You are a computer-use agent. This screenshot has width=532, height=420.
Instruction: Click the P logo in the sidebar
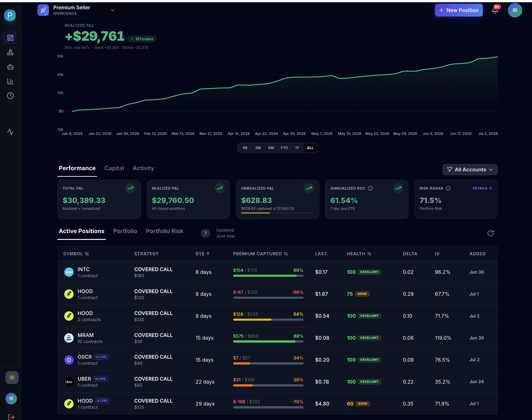pos(10,15)
